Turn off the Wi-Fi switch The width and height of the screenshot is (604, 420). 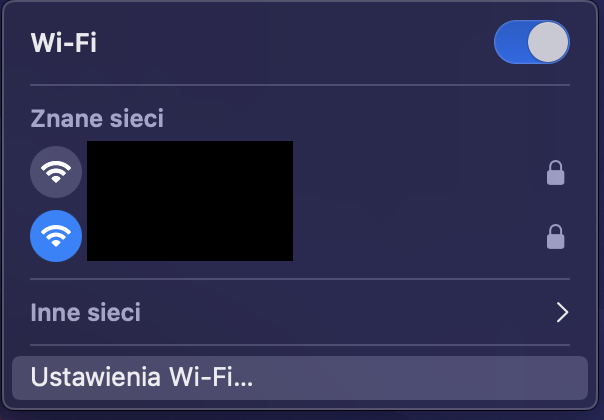click(532, 42)
